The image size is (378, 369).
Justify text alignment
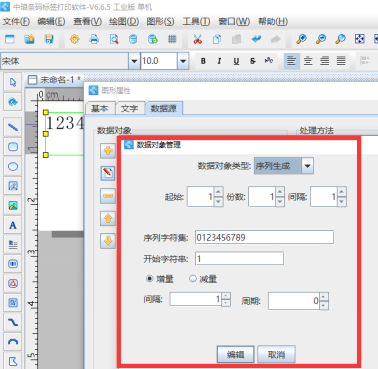pos(341,61)
